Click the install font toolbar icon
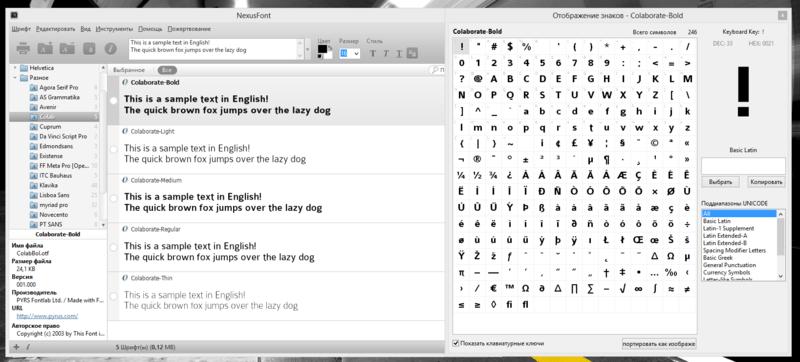The image size is (800, 362). click(x=89, y=48)
